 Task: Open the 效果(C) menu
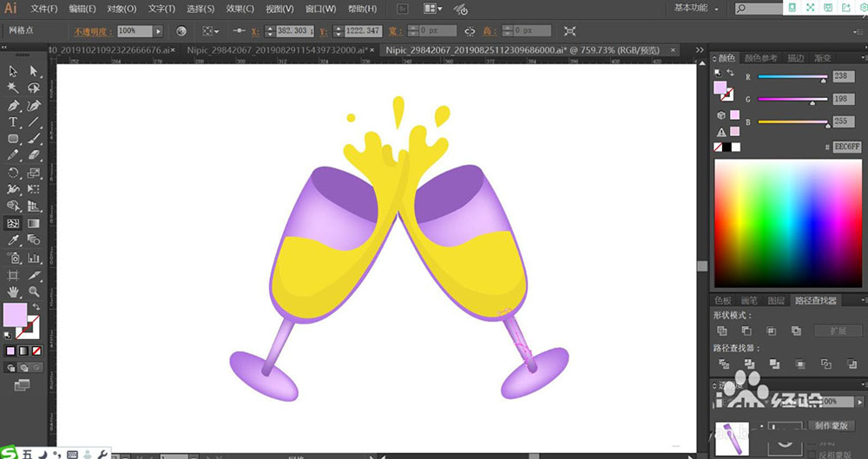(x=240, y=9)
